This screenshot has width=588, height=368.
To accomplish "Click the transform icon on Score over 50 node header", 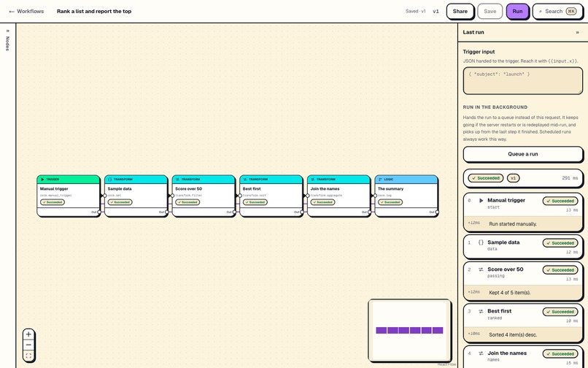I will [177, 180].
